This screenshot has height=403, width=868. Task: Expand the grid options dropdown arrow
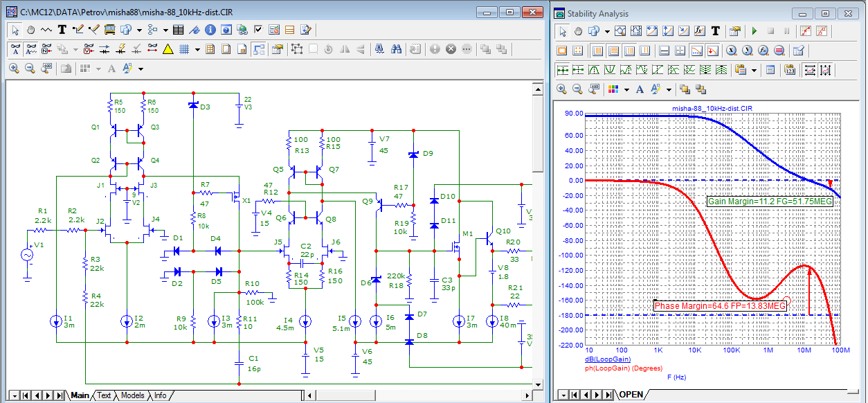(197, 49)
